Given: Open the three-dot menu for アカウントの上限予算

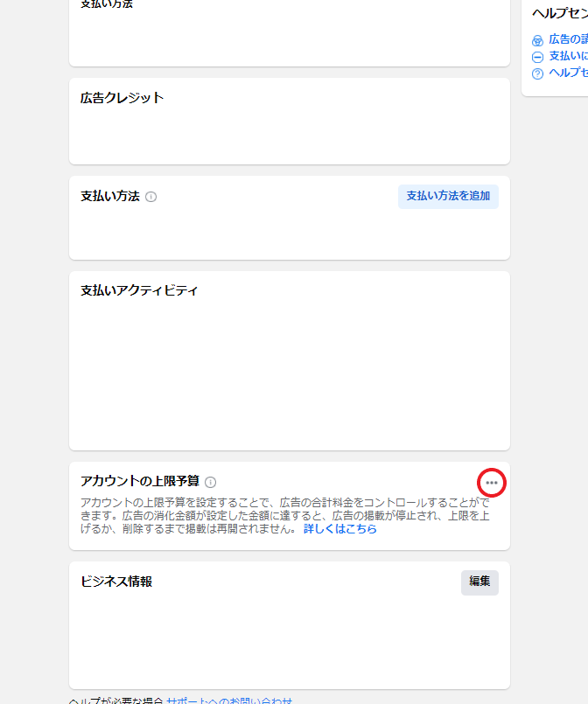Looking at the screenshot, I should (x=492, y=483).
